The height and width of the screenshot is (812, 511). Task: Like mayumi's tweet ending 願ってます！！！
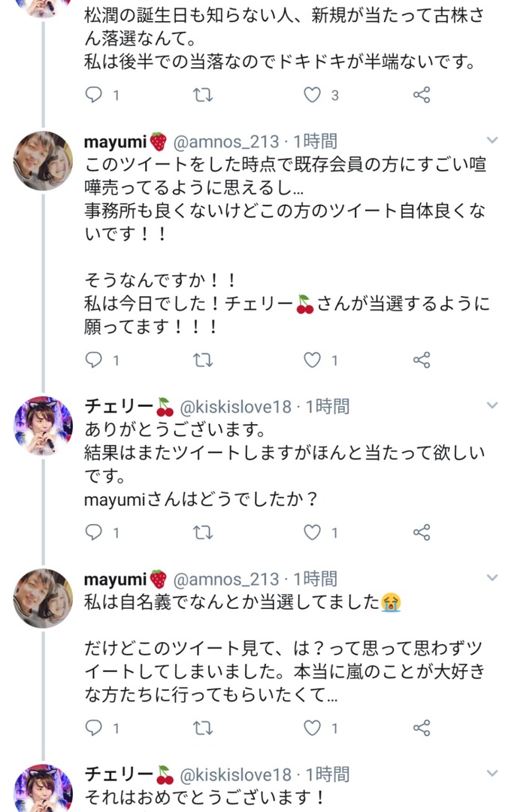[312, 360]
